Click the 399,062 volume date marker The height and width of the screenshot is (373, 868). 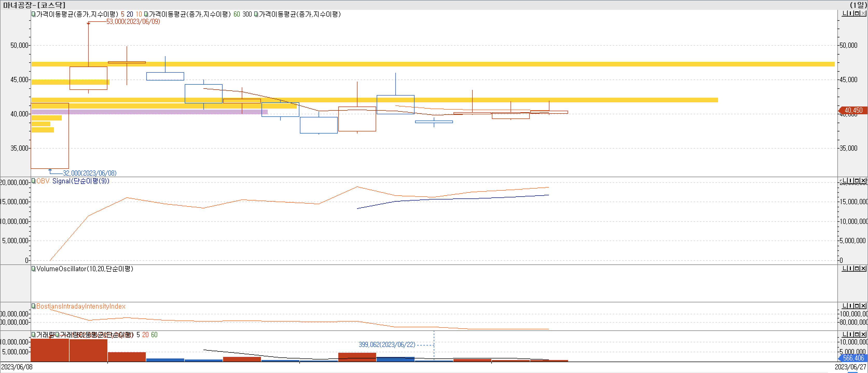pos(387,345)
